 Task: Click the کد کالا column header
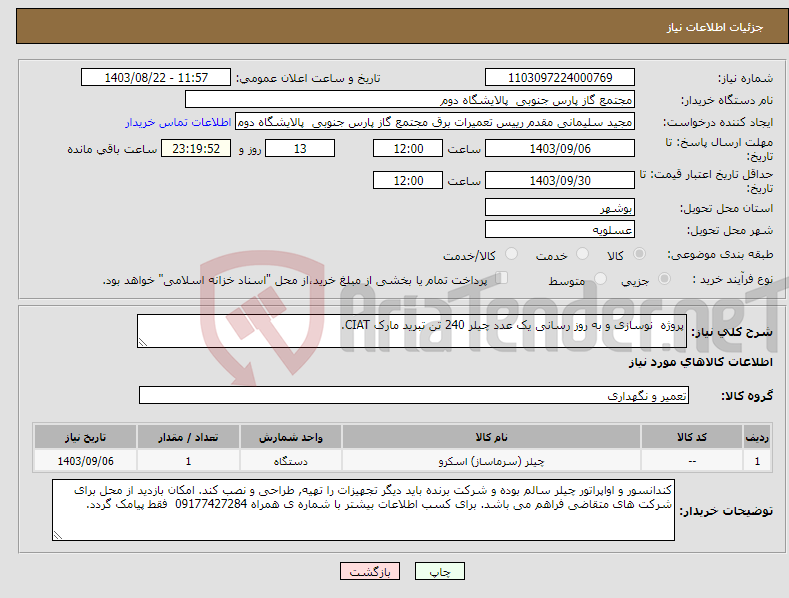click(692, 437)
